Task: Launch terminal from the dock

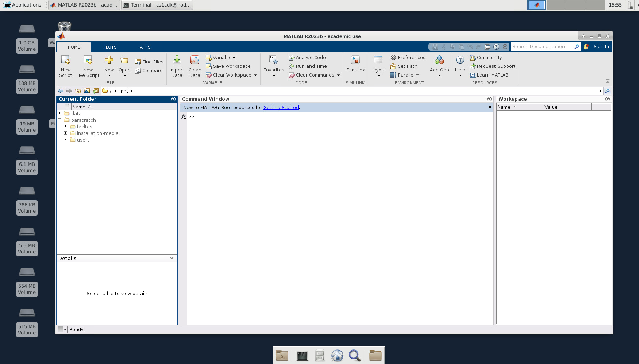Action: pos(302,355)
